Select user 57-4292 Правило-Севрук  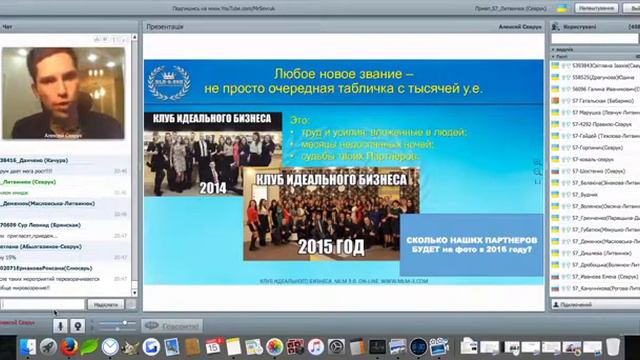(x=595, y=124)
